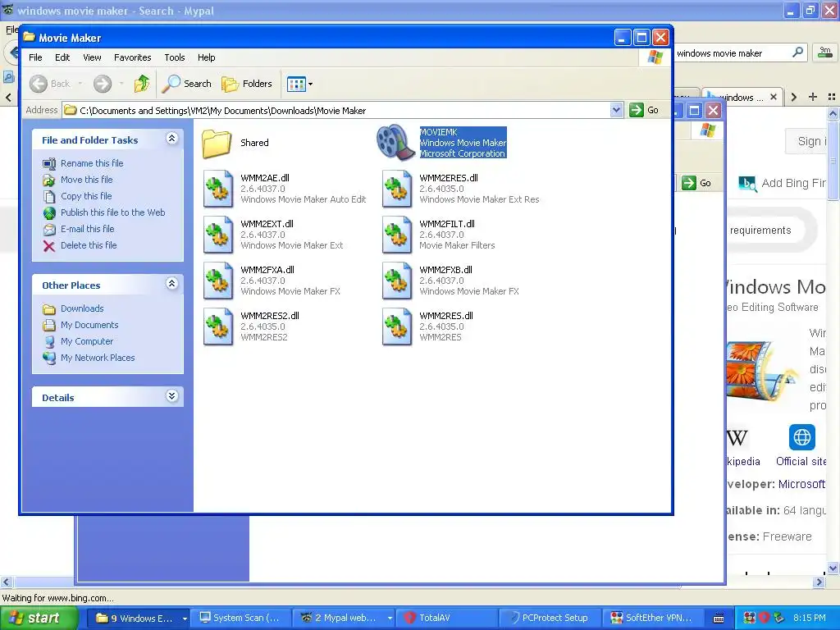Open the Favorites menu

[x=132, y=57]
